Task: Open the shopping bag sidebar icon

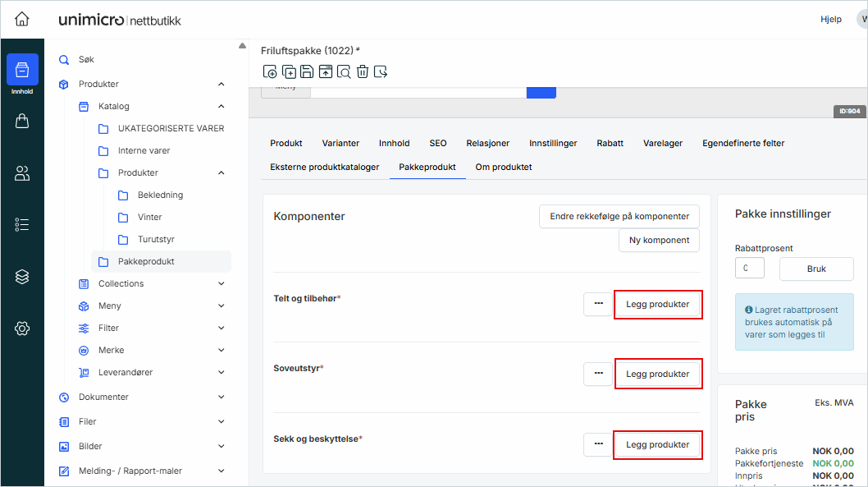Action: [x=22, y=122]
